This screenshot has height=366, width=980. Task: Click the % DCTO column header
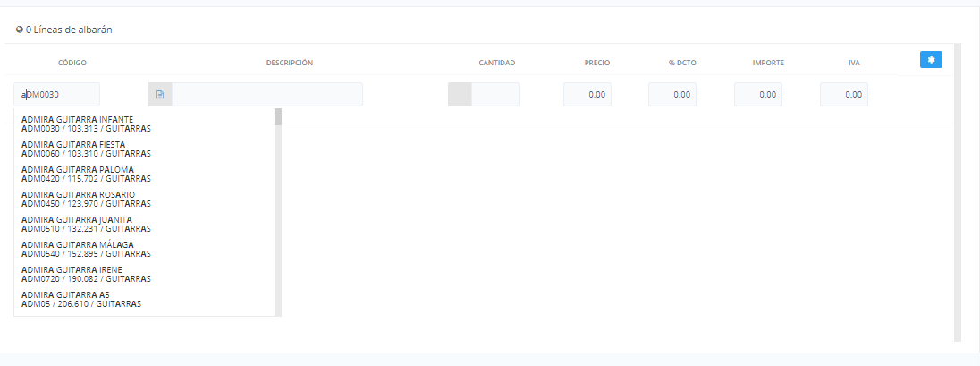click(682, 64)
